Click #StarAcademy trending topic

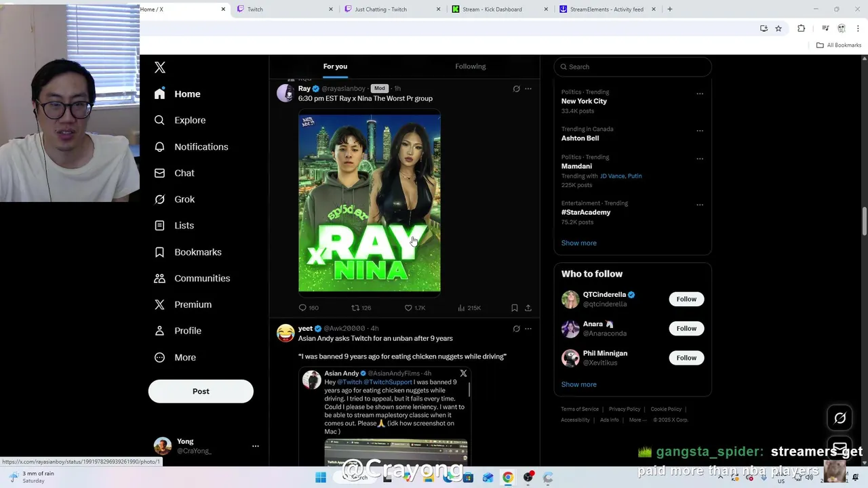tap(586, 212)
